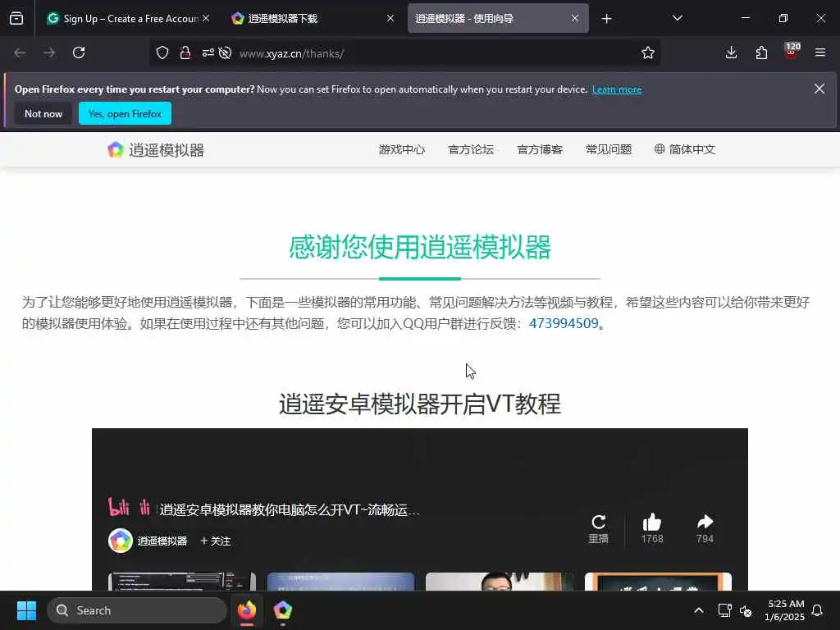Dismiss the Firefox startup notification bar

(819, 89)
